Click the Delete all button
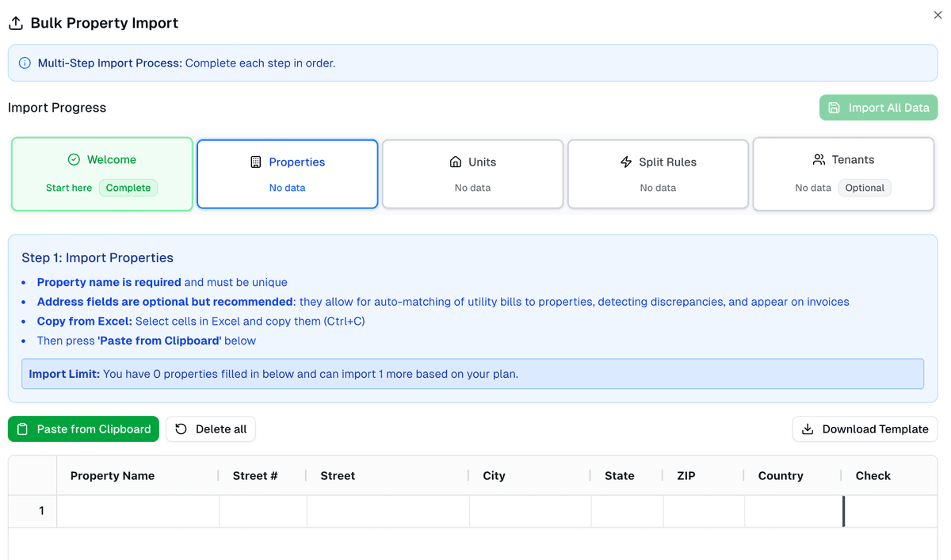The image size is (951, 560). tap(211, 429)
